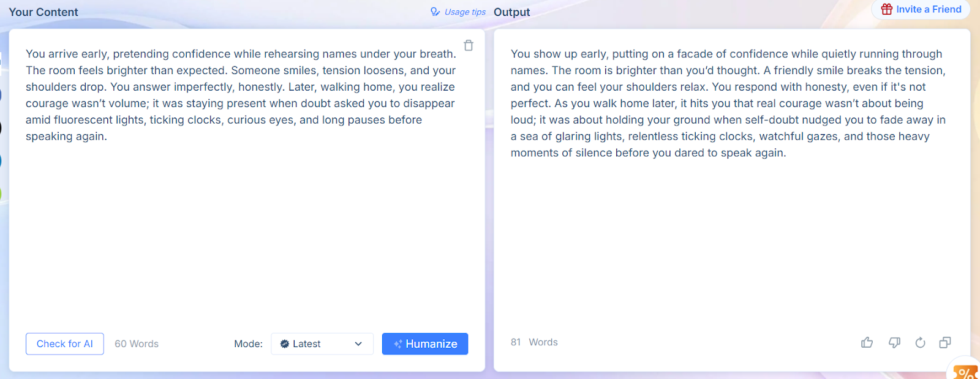This screenshot has height=379, width=980.
Task: Click the 81 Words output counter
Action: tap(534, 342)
